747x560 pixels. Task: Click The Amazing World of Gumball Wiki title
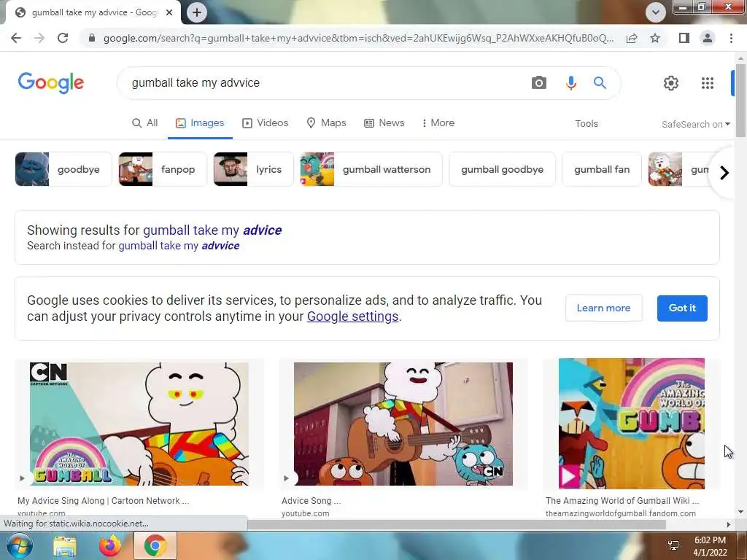[x=622, y=501]
